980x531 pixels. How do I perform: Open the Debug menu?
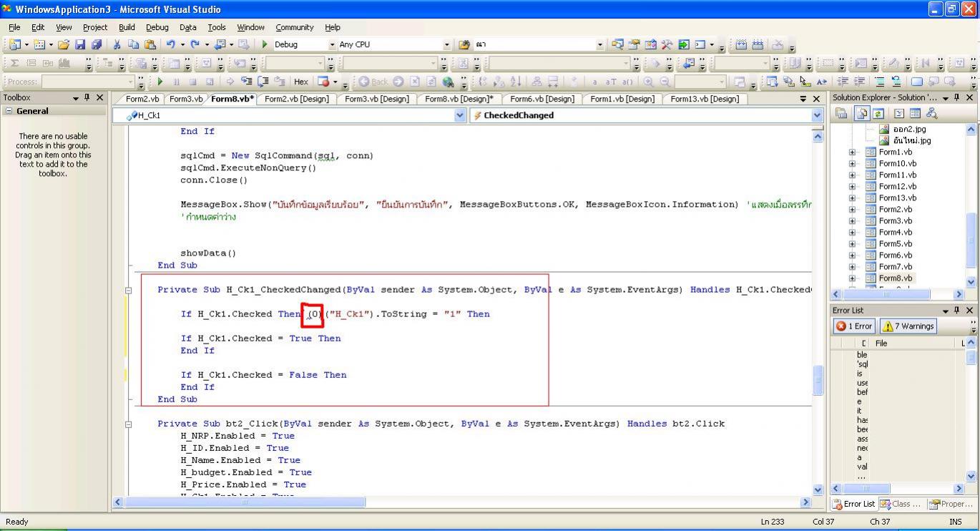click(157, 27)
